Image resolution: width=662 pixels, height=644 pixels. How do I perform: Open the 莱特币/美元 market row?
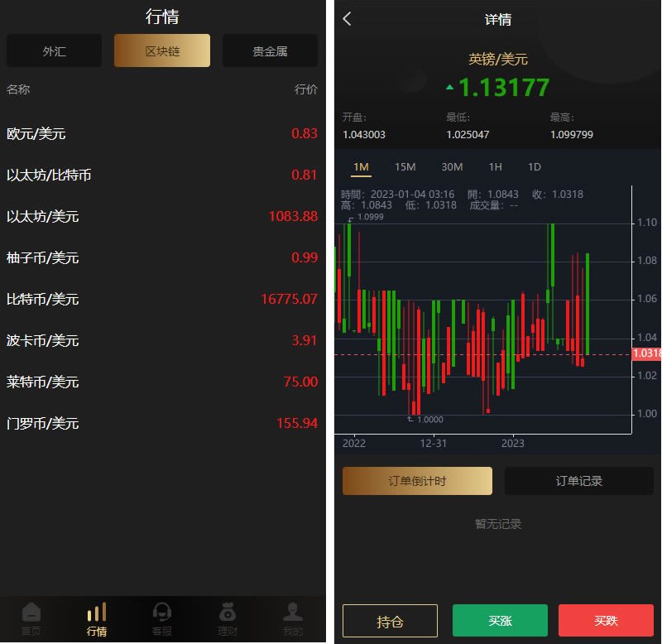(162, 382)
